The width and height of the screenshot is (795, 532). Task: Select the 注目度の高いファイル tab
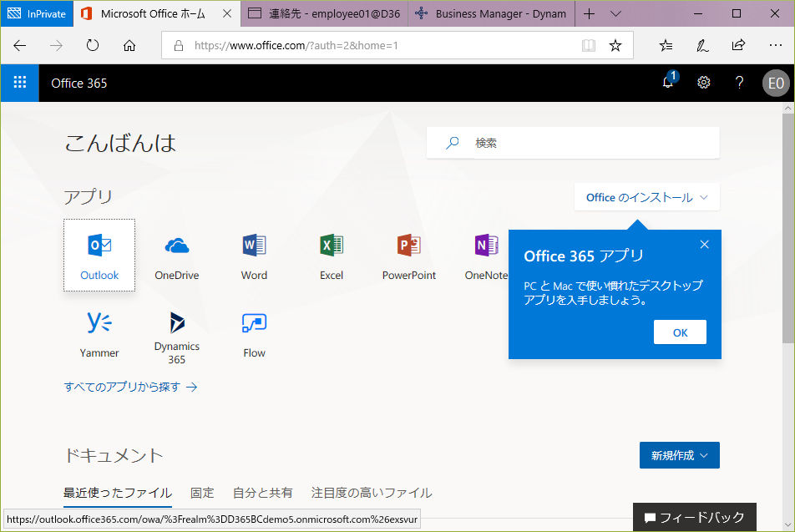pos(372,493)
